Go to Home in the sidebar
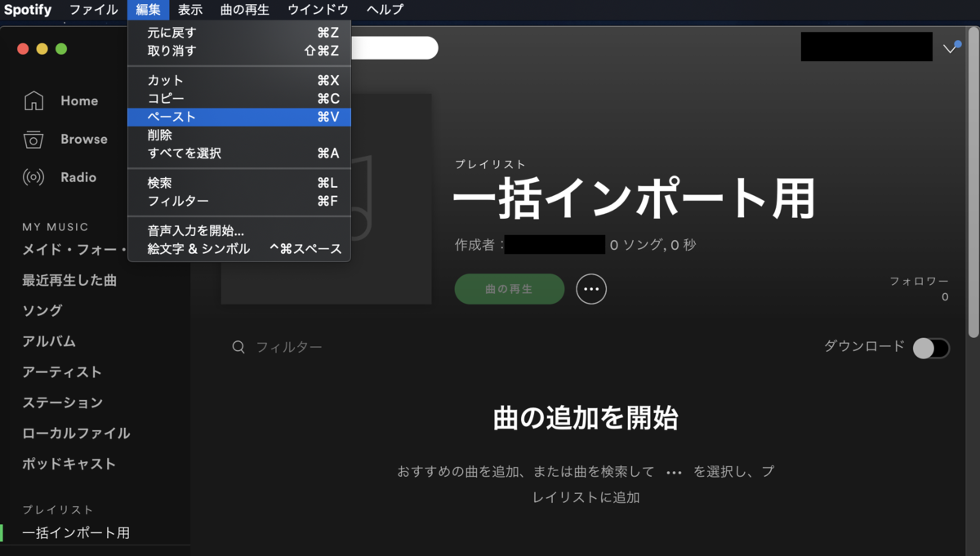This screenshot has height=556, width=980. pyautogui.click(x=79, y=101)
